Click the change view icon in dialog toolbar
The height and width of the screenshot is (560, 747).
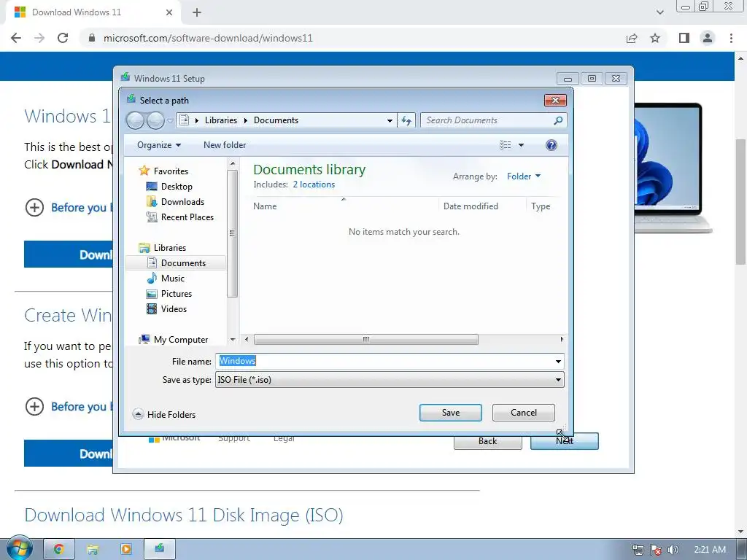tap(505, 145)
